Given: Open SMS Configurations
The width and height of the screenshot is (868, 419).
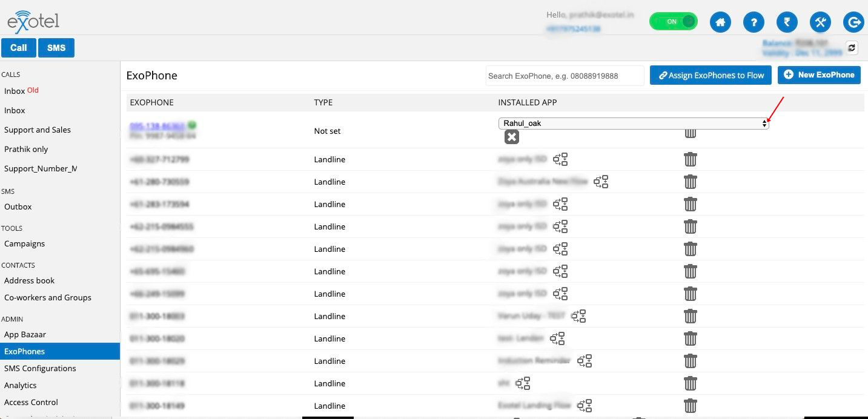Looking at the screenshot, I should (x=40, y=368).
